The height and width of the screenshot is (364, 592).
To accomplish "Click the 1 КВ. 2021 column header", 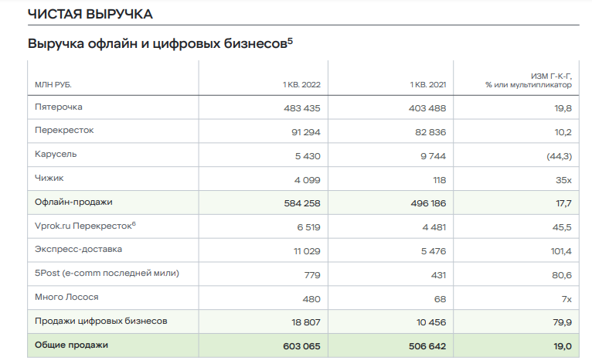I will point(428,85).
